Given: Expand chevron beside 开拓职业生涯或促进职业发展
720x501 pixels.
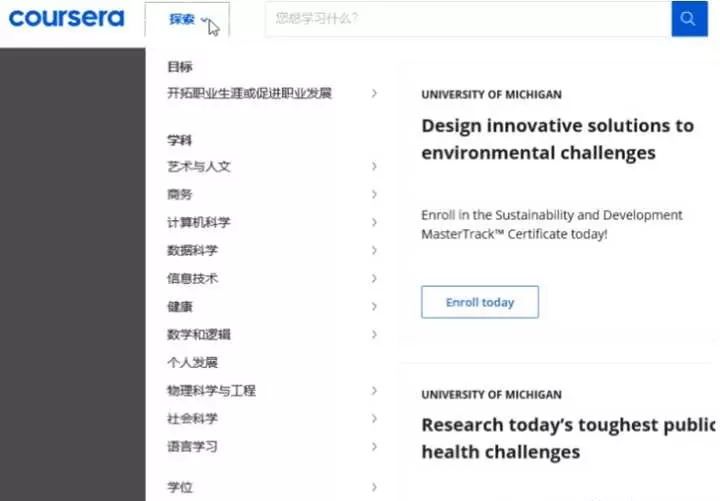Looking at the screenshot, I should click(x=374, y=93).
